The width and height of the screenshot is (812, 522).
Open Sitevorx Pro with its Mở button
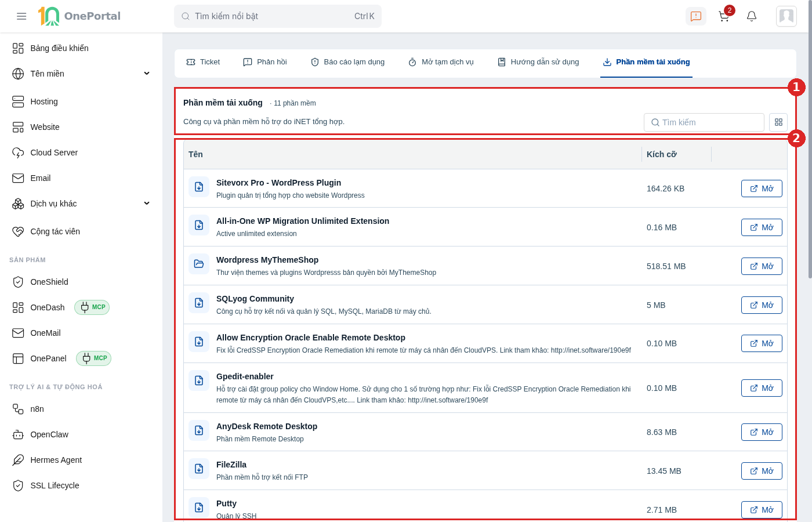click(762, 188)
